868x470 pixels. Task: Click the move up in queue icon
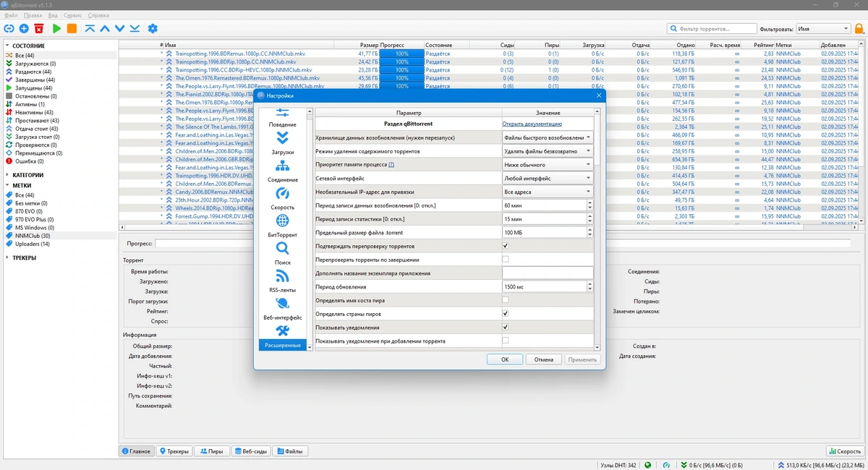(105, 28)
